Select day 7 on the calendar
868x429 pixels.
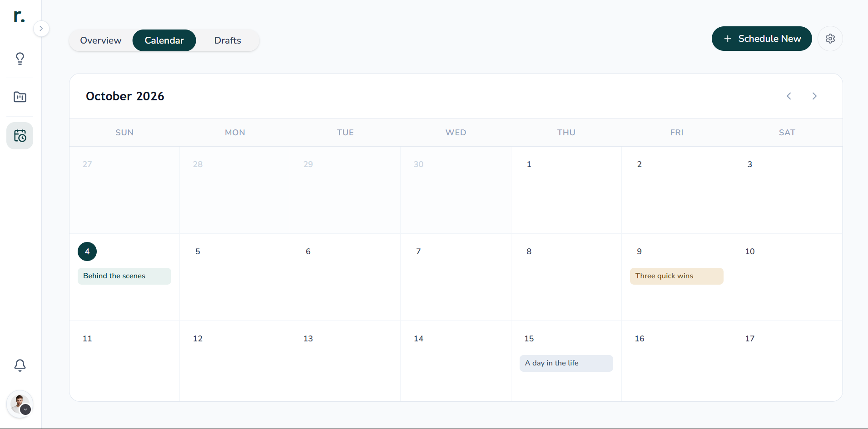click(418, 251)
